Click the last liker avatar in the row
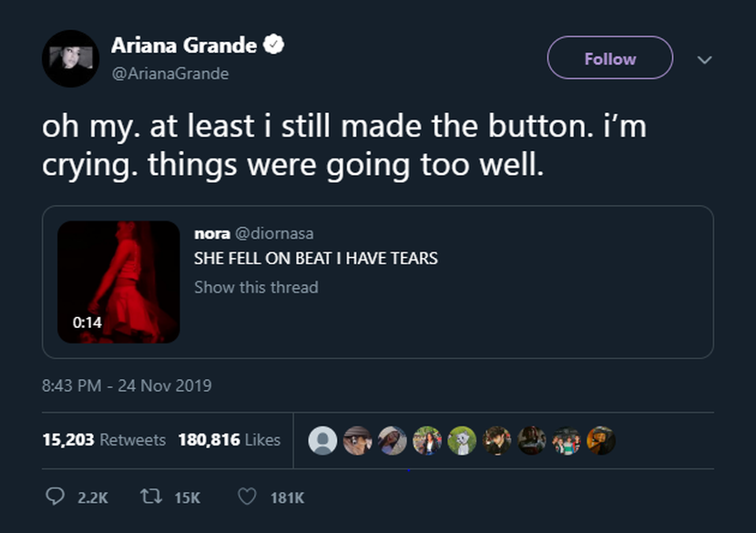Image resolution: width=756 pixels, height=533 pixels. coord(601,440)
